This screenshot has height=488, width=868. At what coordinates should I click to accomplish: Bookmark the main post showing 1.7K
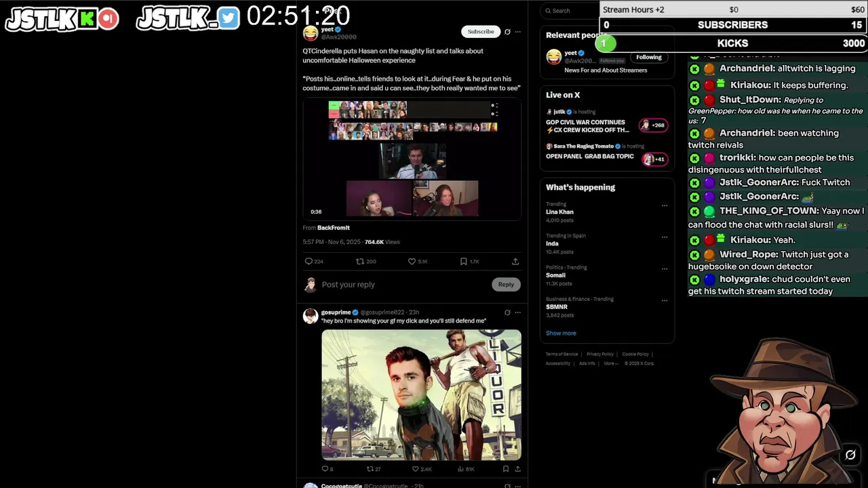click(464, 262)
